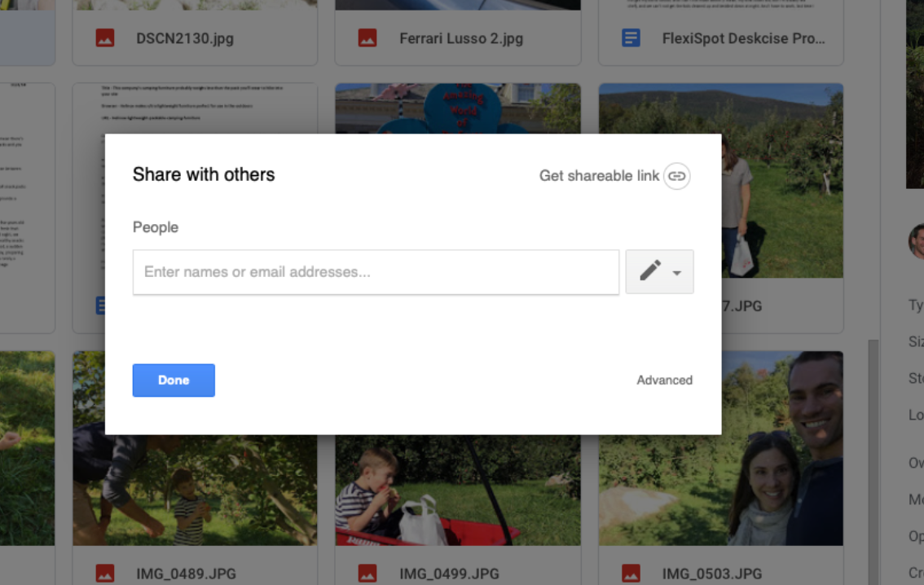The image size is (924, 585).
Task: Click the vertical scrollbar of the file grid
Action: pyautogui.click(x=873, y=462)
